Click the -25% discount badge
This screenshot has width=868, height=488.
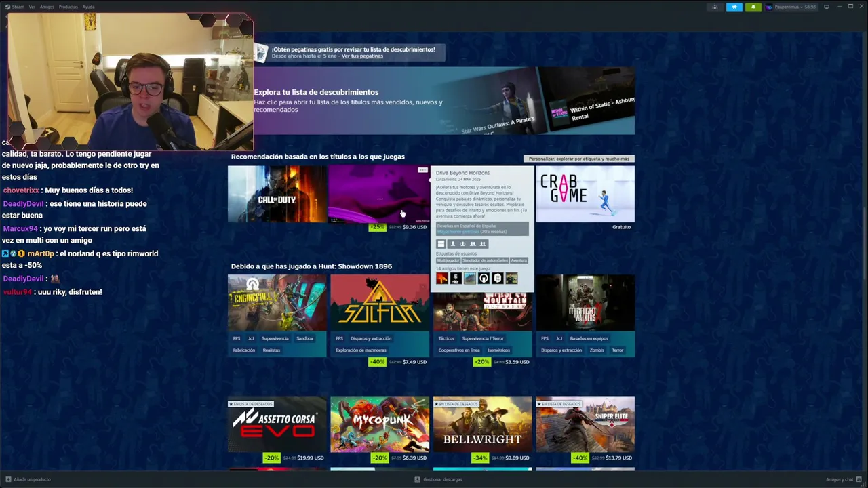pos(377,227)
